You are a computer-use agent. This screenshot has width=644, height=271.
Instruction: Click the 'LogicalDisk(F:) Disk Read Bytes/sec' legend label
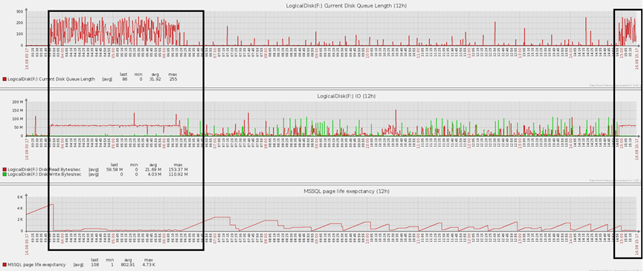click(45, 170)
